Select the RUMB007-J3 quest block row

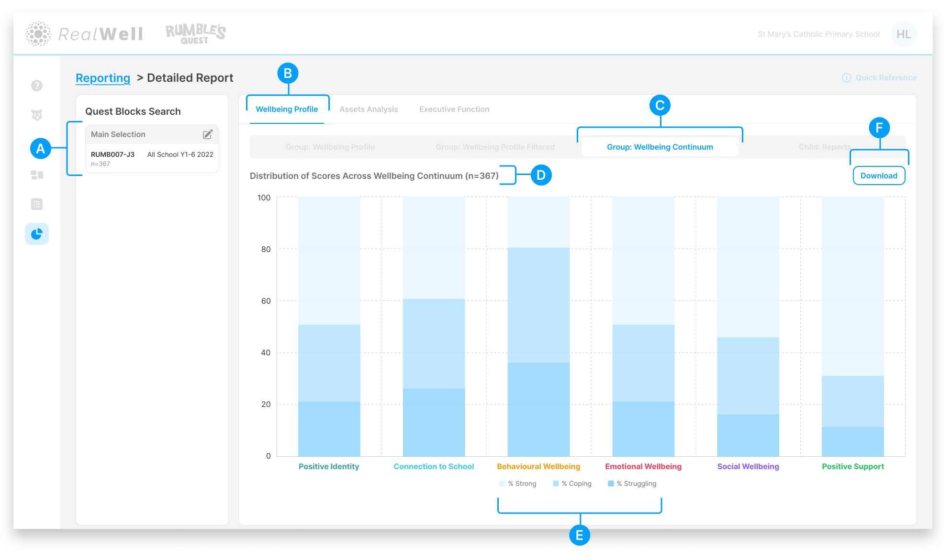click(x=152, y=158)
